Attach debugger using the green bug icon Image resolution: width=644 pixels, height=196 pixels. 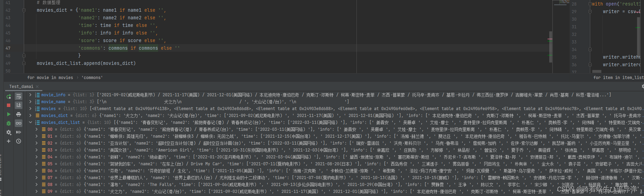[x=9, y=123]
